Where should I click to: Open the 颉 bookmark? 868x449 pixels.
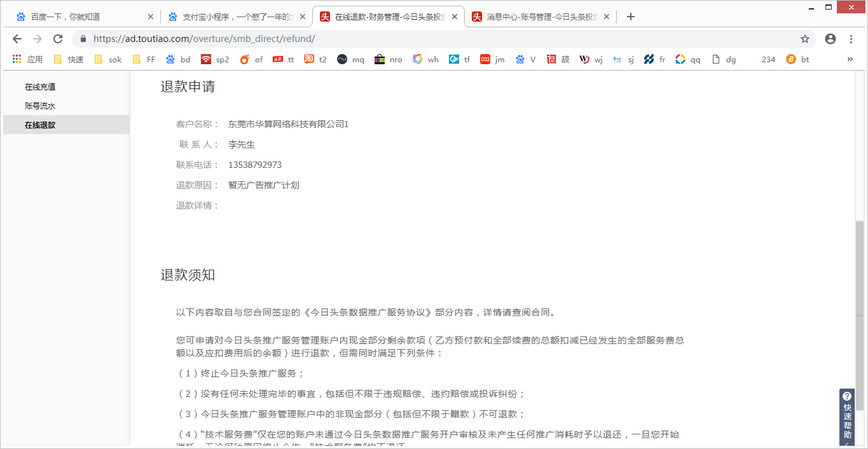(x=558, y=59)
